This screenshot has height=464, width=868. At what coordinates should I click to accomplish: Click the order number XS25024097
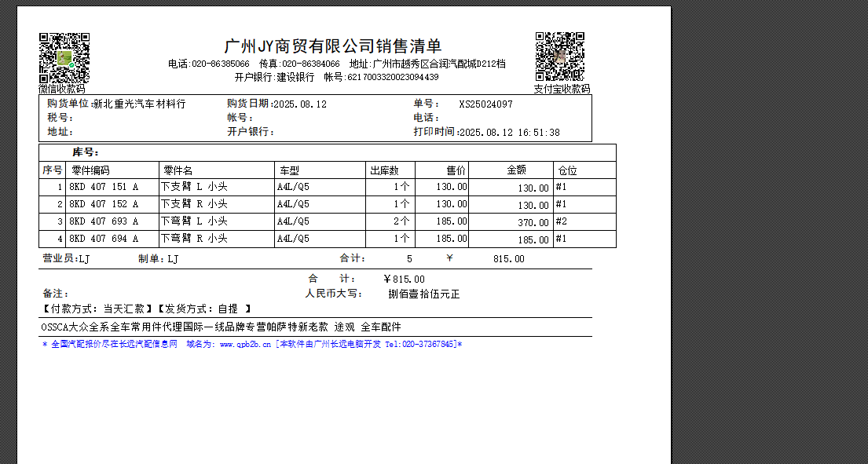click(x=485, y=104)
